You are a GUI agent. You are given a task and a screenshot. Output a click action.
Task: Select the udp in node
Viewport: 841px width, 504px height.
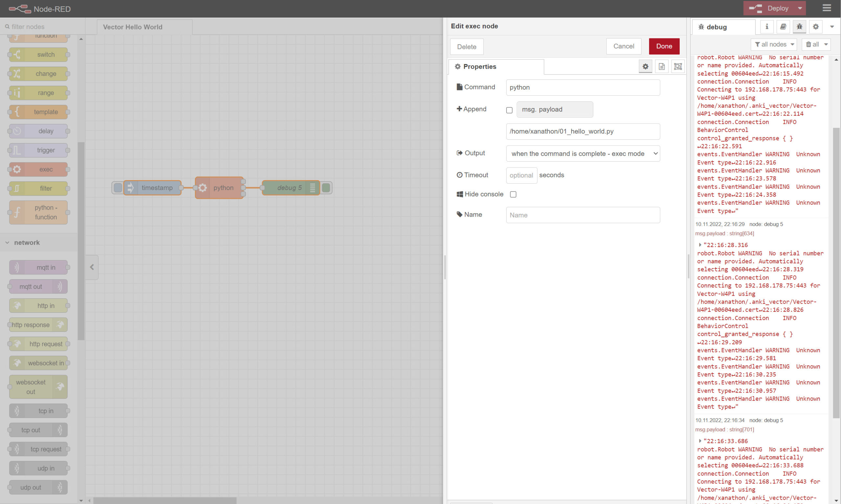38,468
